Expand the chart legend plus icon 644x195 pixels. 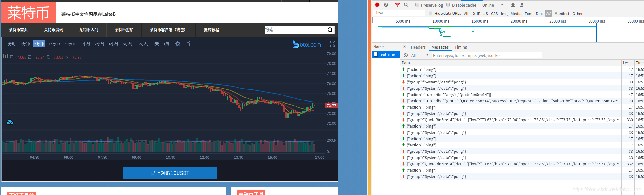[x=5, y=56]
